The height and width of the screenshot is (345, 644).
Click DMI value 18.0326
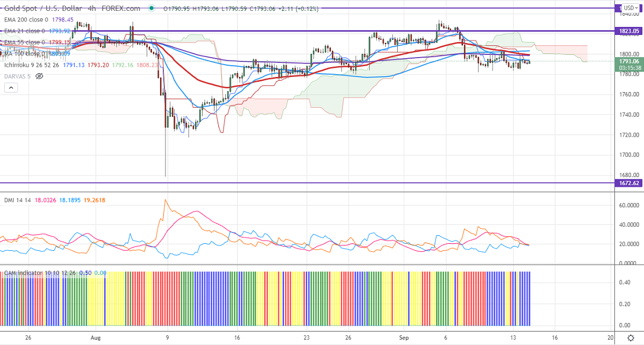point(45,200)
